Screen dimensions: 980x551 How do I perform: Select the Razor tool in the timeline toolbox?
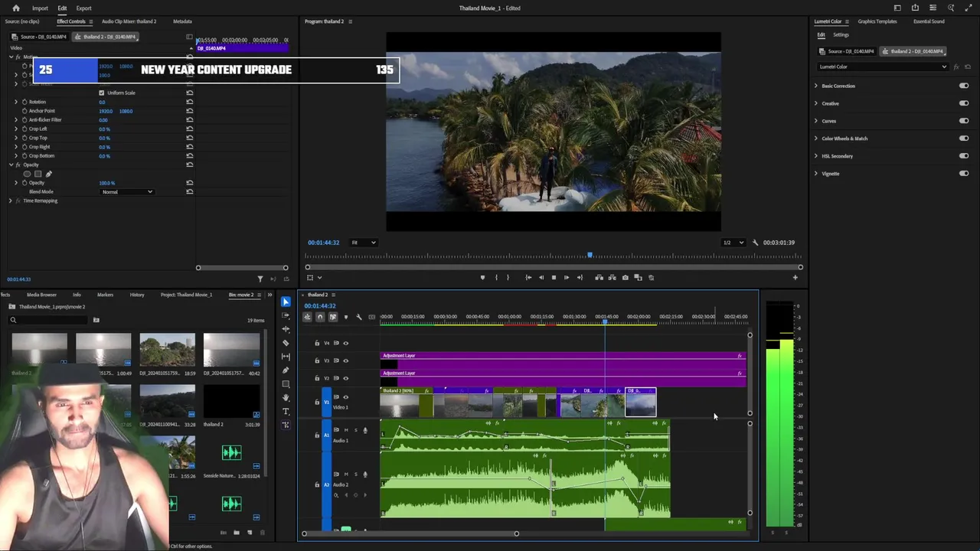[286, 342]
